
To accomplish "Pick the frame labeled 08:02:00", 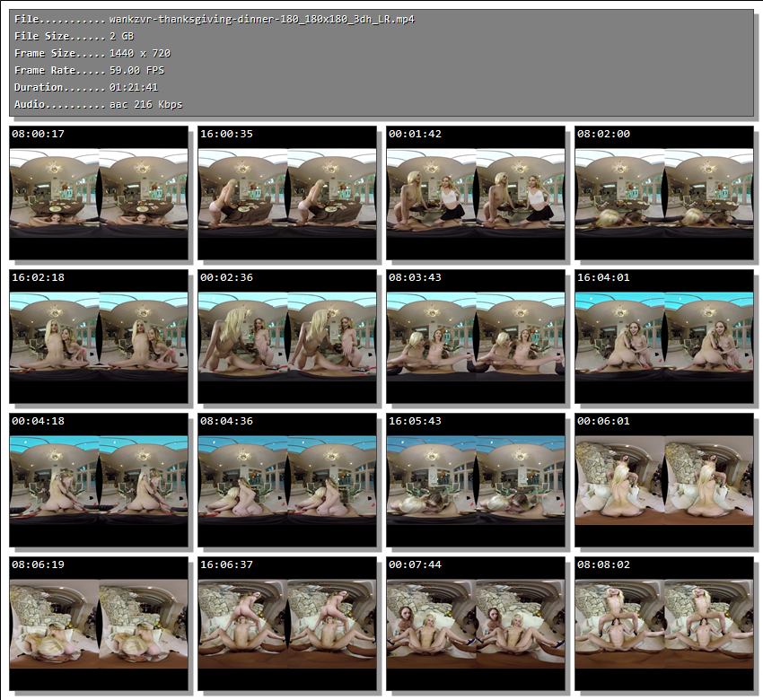I will [x=664, y=193].
